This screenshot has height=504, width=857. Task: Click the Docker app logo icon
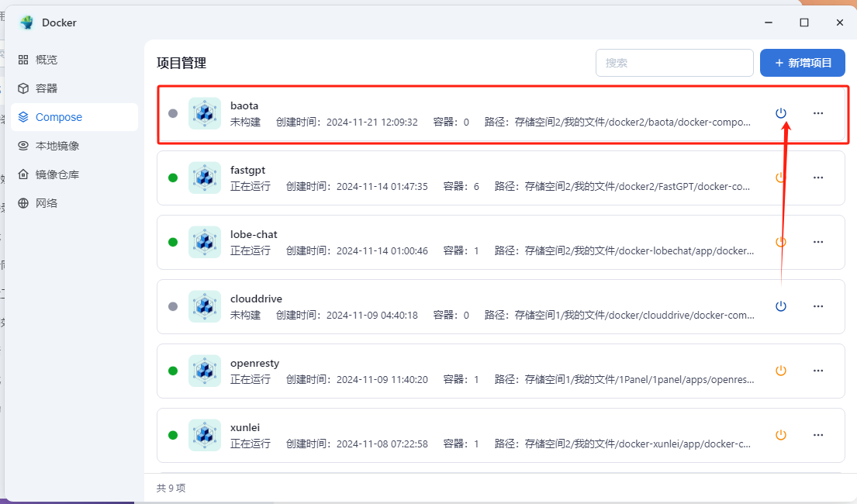tap(26, 22)
